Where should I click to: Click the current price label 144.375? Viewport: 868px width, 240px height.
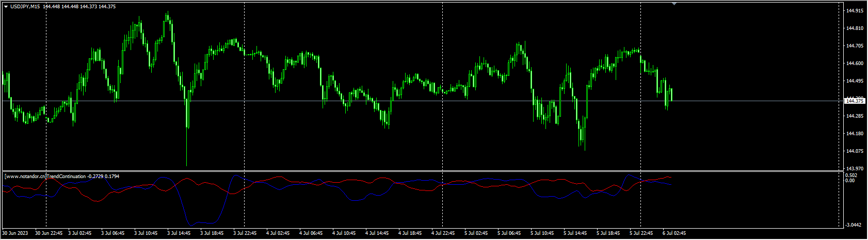click(x=855, y=101)
